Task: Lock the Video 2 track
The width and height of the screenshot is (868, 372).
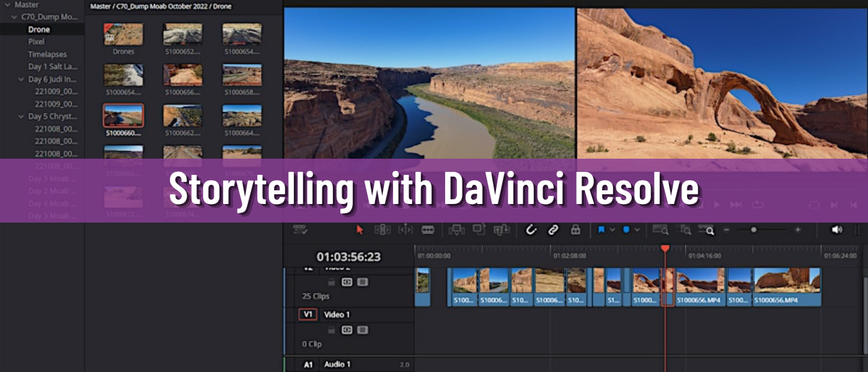Action: (x=332, y=281)
